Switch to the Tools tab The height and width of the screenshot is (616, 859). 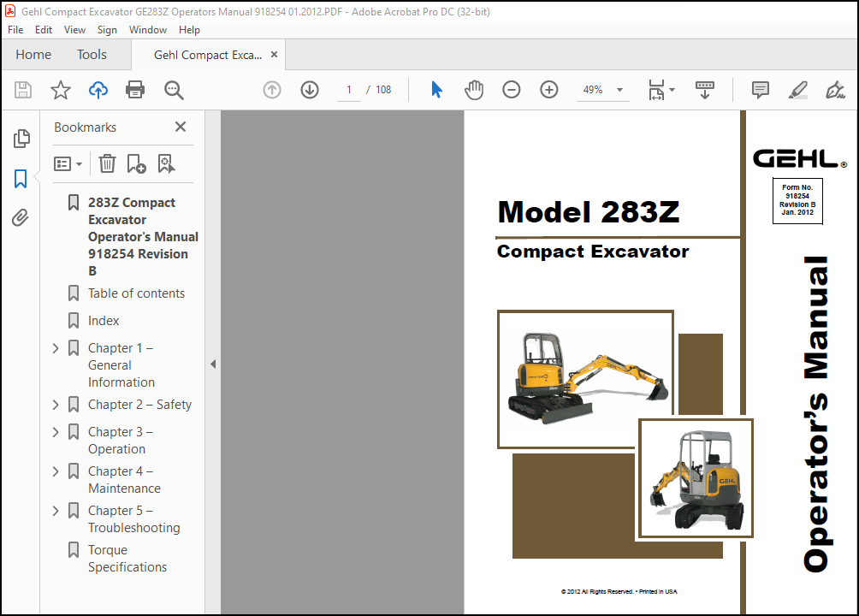[x=92, y=55]
